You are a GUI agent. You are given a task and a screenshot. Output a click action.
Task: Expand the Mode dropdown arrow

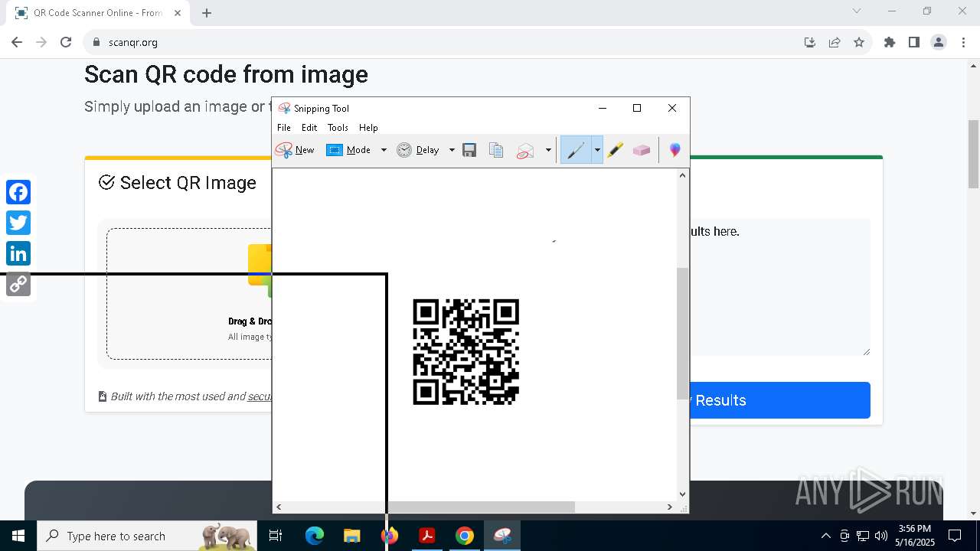(384, 150)
